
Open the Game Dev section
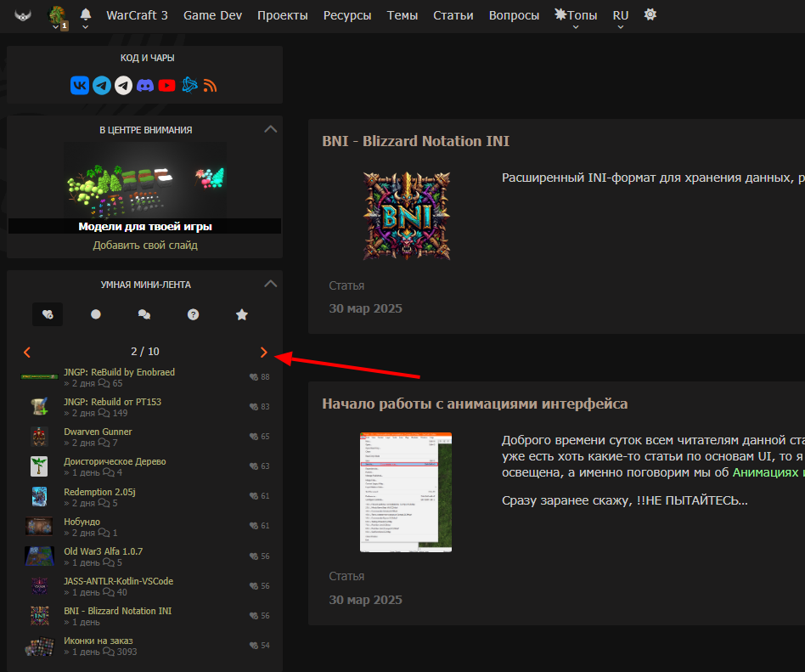pyautogui.click(x=212, y=15)
